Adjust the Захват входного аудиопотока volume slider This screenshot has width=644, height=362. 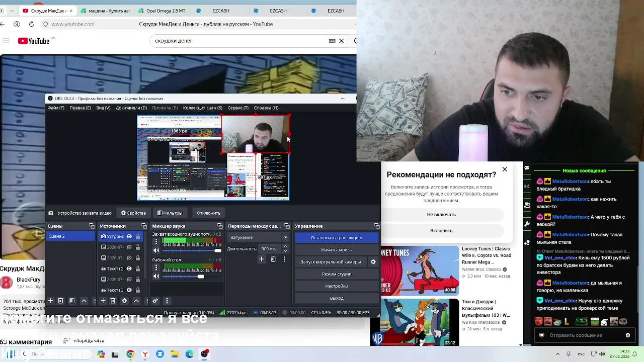(x=192, y=250)
